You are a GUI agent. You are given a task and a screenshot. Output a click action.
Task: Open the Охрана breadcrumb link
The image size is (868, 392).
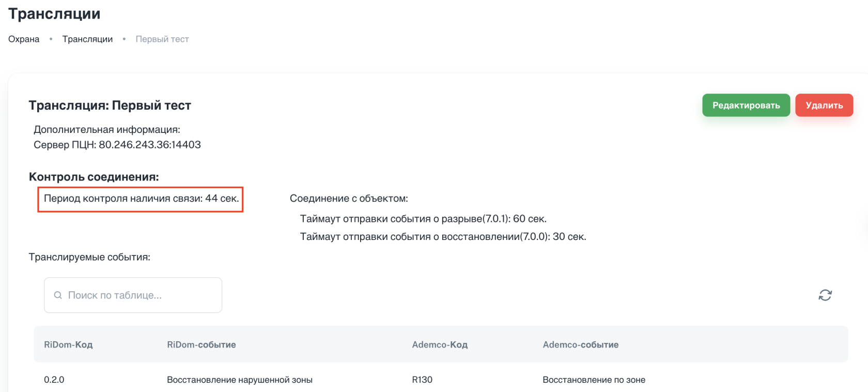24,39
